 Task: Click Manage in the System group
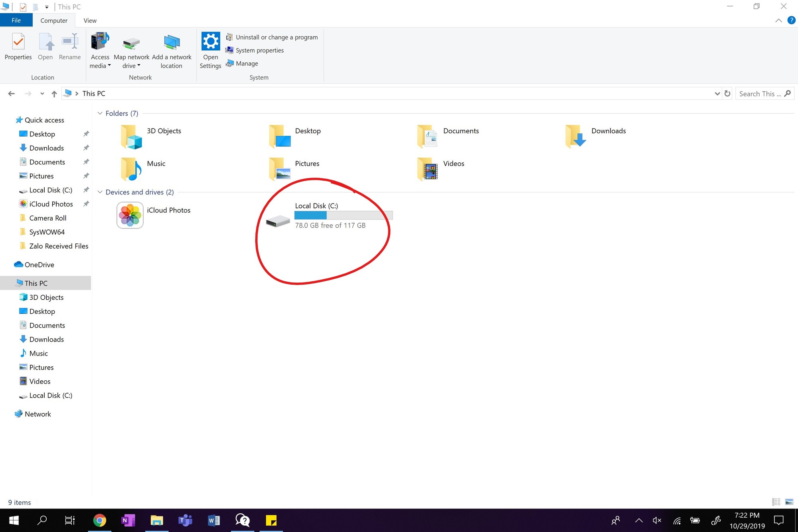point(242,63)
